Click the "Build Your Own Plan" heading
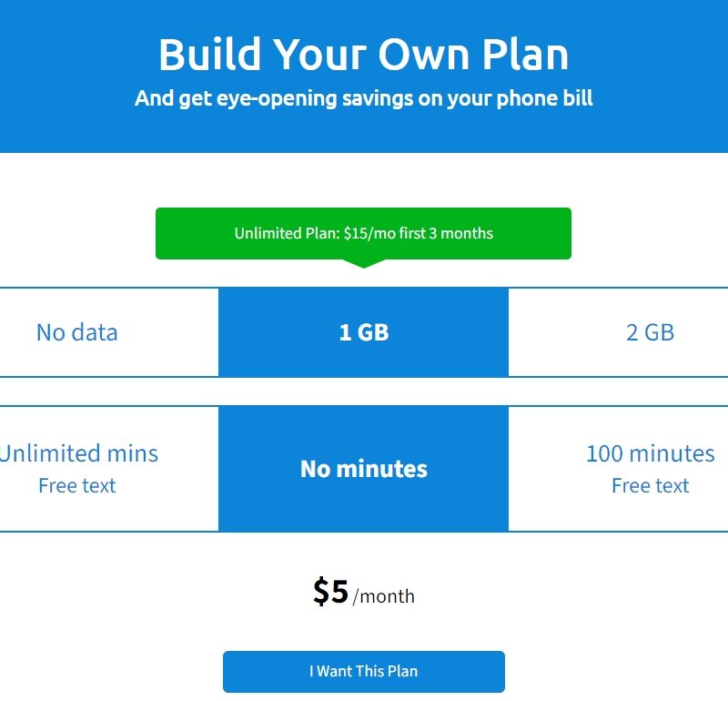The width and height of the screenshot is (728, 701). [x=363, y=55]
